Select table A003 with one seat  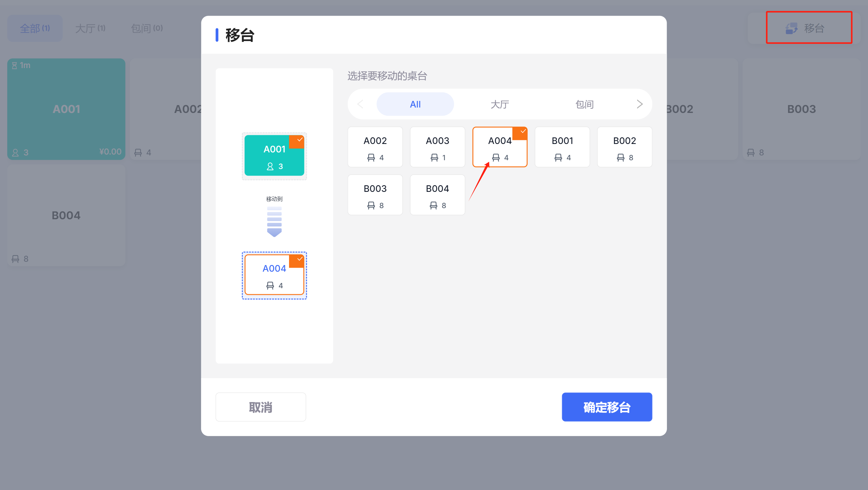pos(437,147)
